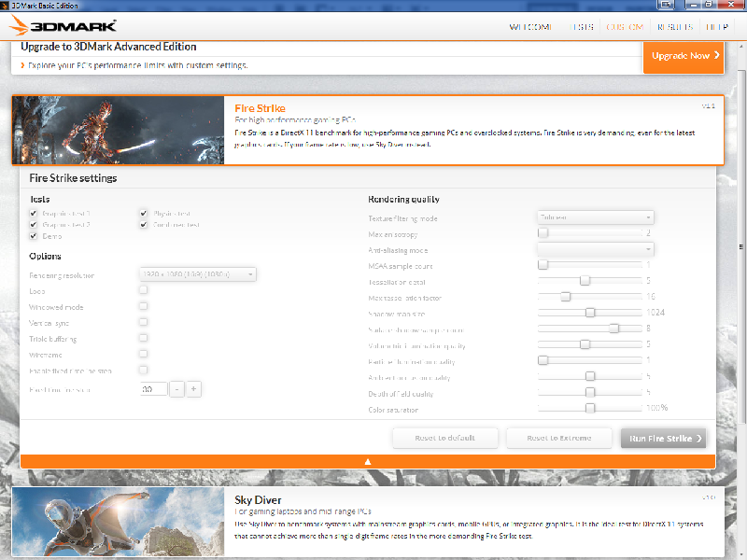The width and height of the screenshot is (747, 560).
Task: Click the Sky Diver benchmark thumbnail
Action: pyautogui.click(x=119, y=522)
